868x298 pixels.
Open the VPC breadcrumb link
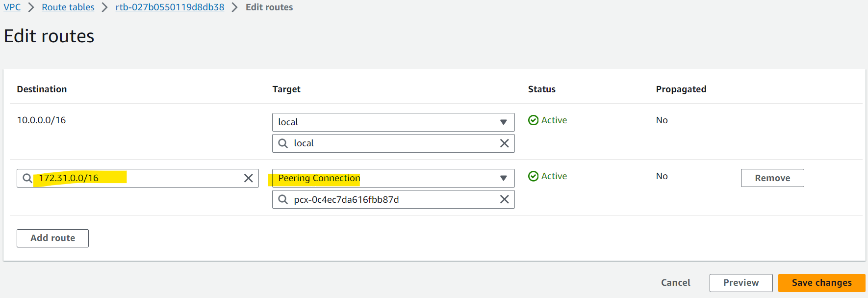tap(12, 7)
